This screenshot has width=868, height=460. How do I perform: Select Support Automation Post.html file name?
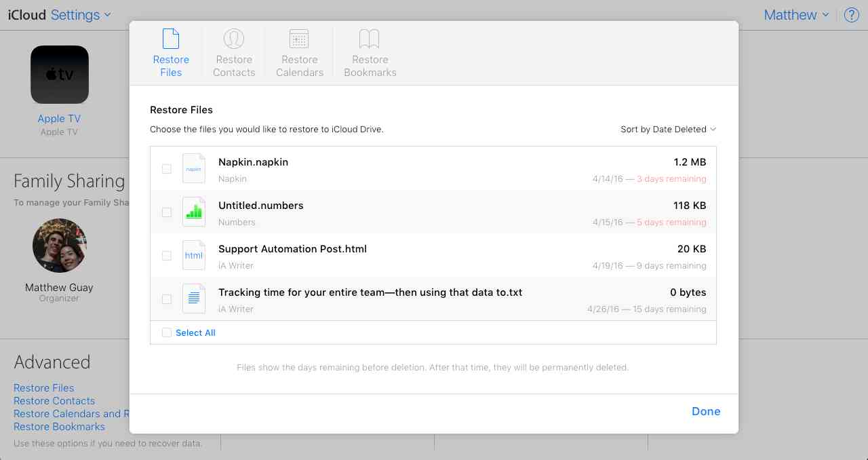(292, 249)
